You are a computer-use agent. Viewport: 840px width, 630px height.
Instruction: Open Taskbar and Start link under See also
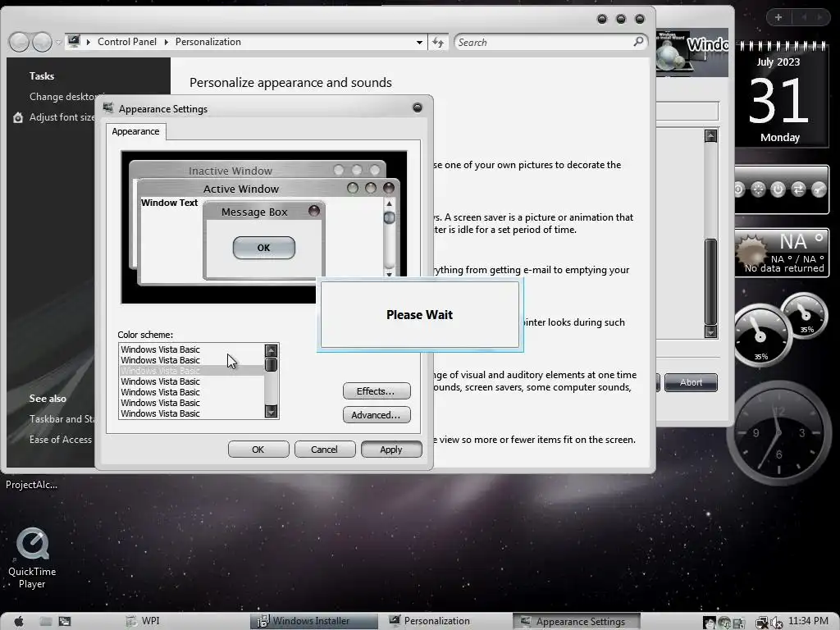[62, 419]
